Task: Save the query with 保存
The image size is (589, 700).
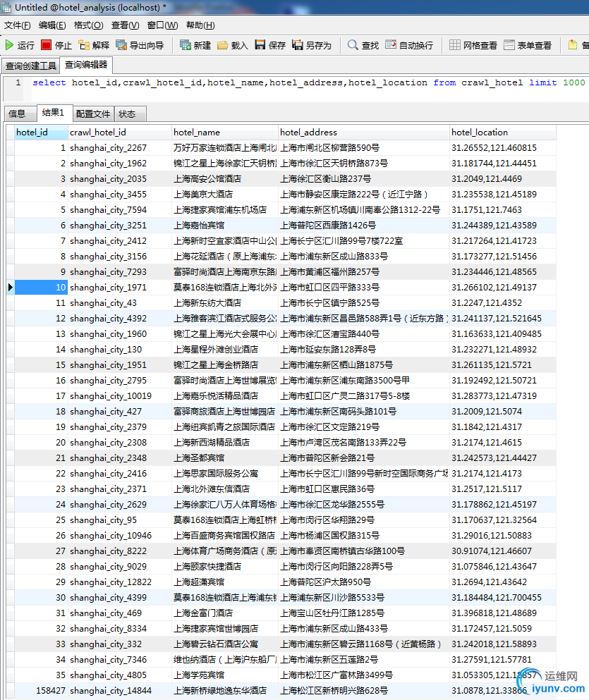Action: (x=270, y=45)
